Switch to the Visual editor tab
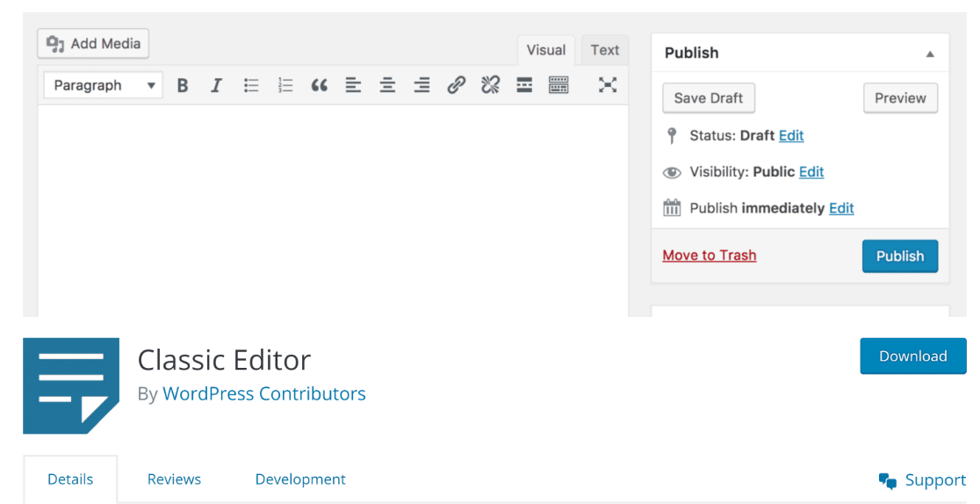 pos(546,50)
